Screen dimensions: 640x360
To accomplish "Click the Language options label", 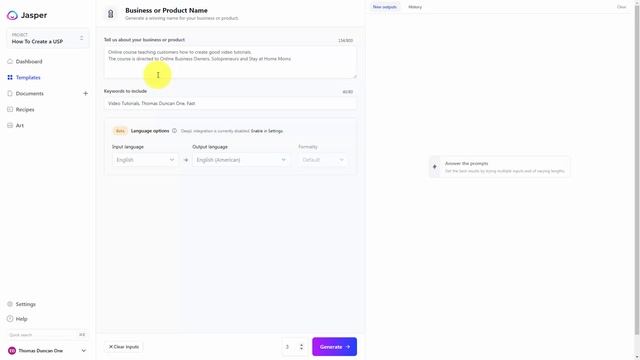I will tap(150, 131).
